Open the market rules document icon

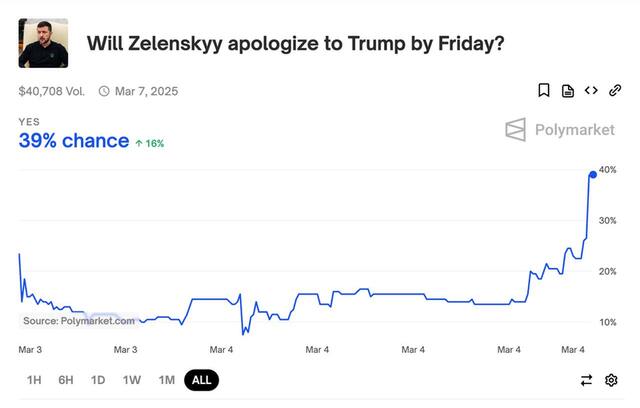568,91
